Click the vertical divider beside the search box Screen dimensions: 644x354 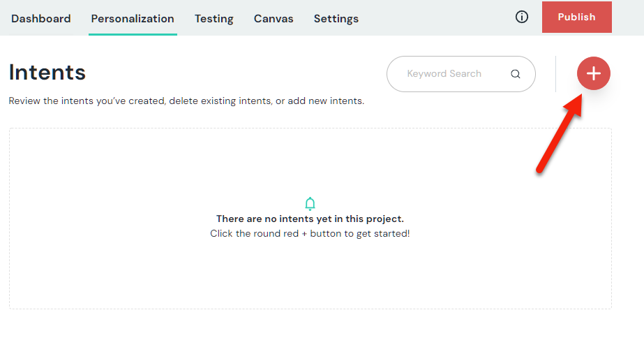click(555, 74)
